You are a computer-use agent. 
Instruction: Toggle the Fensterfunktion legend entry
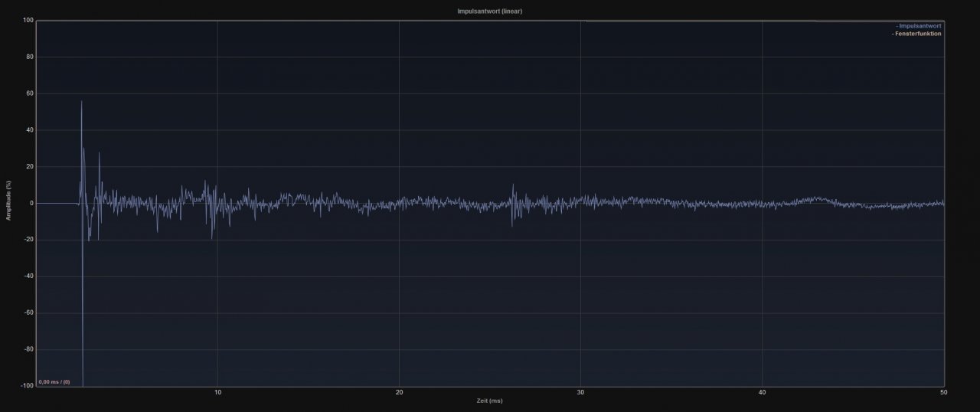click(916, 34)
